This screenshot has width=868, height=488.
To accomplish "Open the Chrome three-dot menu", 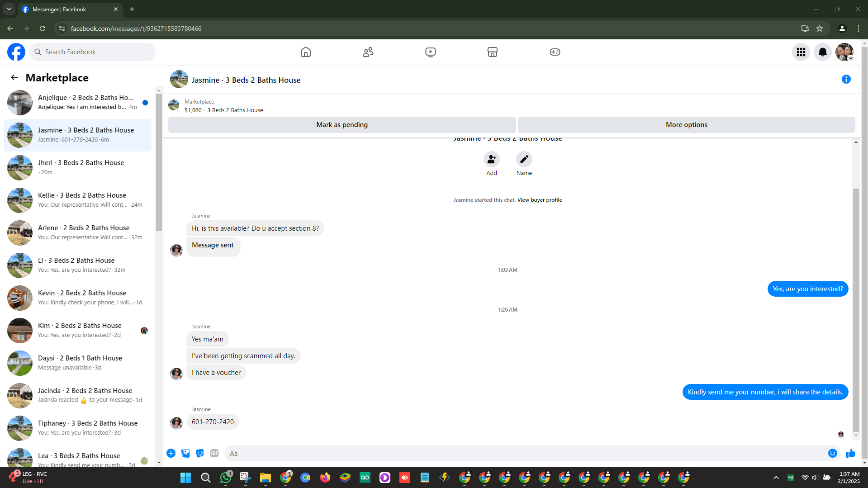I will (x=859, y=28).
